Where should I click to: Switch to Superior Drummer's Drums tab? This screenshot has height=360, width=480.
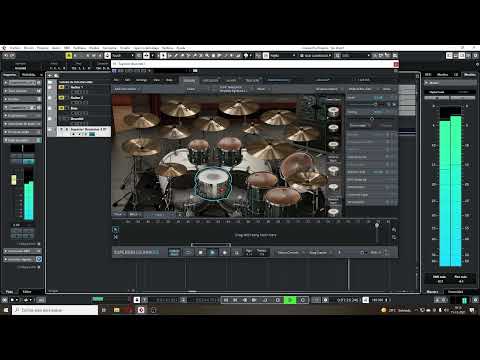(189, 80)
